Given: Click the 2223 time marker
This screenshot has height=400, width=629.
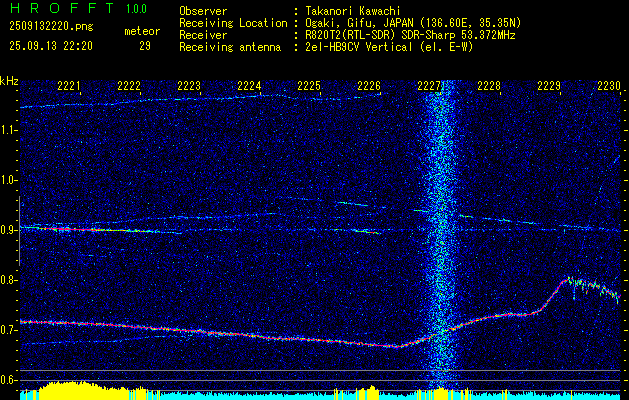Looking at the screenshot, I should [x=189, y=85].
